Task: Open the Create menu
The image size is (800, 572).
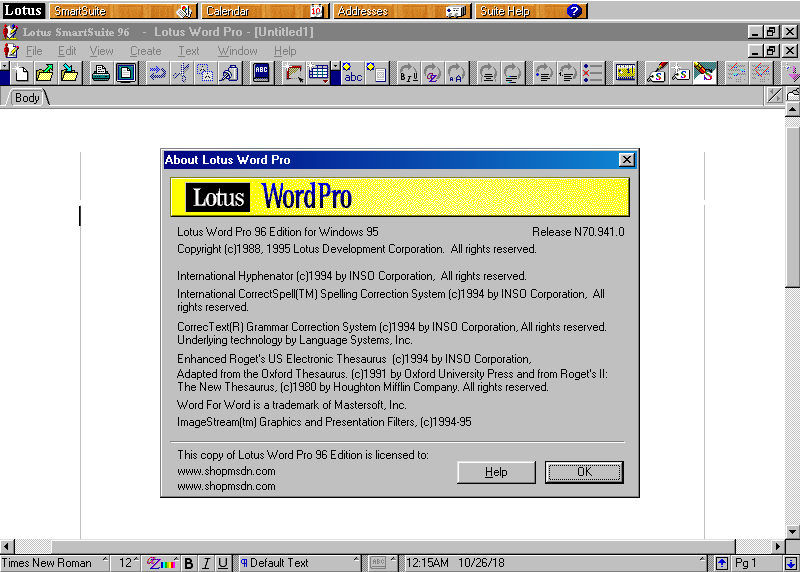Action: [x=145, y=51]
